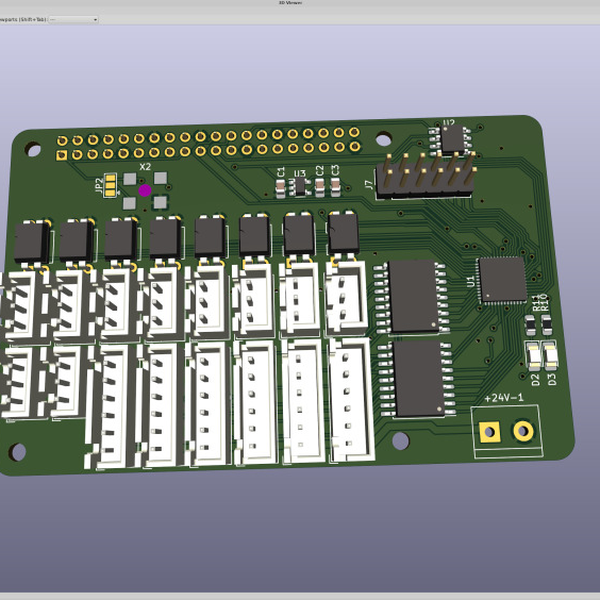Click the JP2 jumper label
Viewport: 600px width, 600px height.
click(x=98, y=185)
